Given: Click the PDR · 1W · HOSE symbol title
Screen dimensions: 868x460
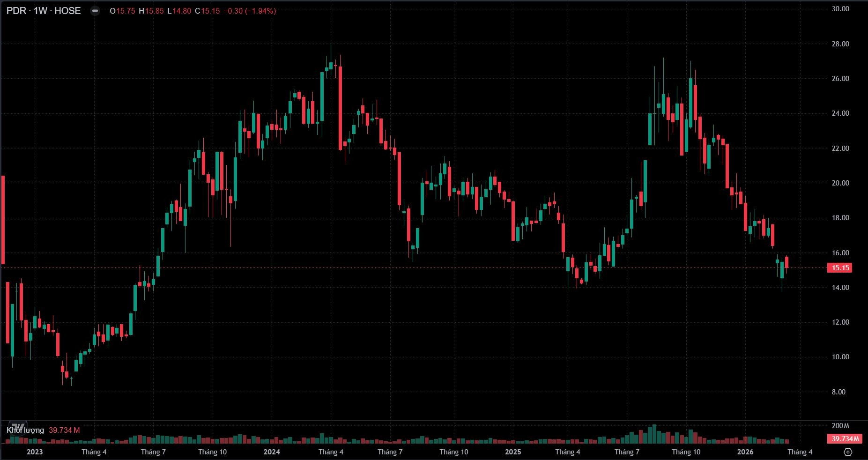Looking at the screenshot, I should coord(44,11).
